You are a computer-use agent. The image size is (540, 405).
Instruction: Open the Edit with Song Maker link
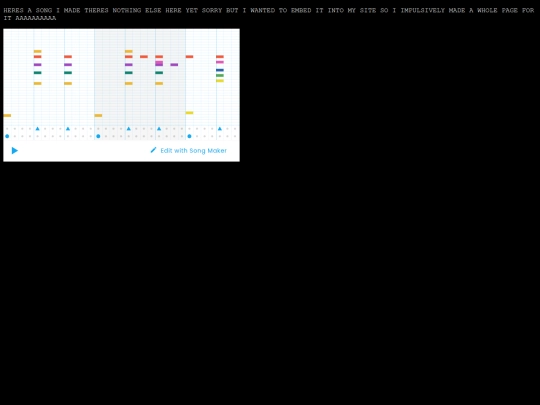[193, 150]
